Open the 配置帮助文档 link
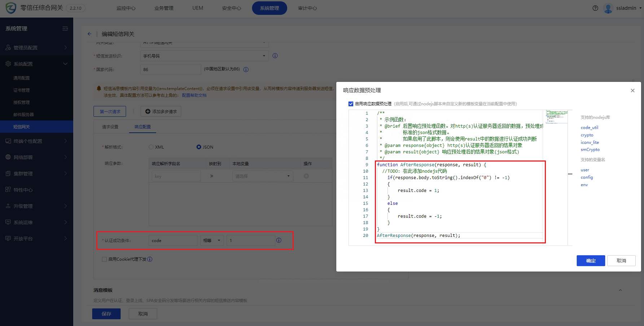Image resolution: width=644 pixels, height=326 pixels. (194, 95)
